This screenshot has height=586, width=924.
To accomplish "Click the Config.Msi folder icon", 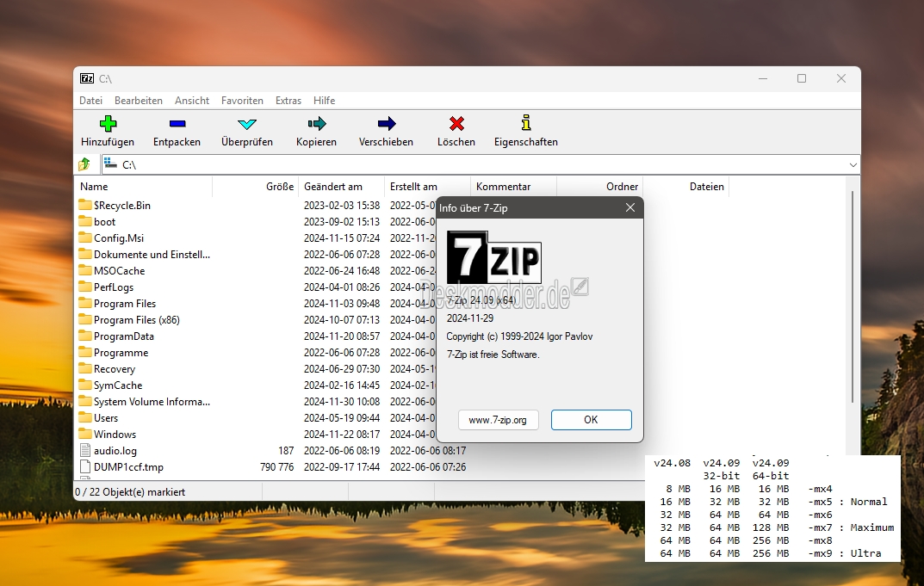I will pyautogui.click(x=85, y=238).
